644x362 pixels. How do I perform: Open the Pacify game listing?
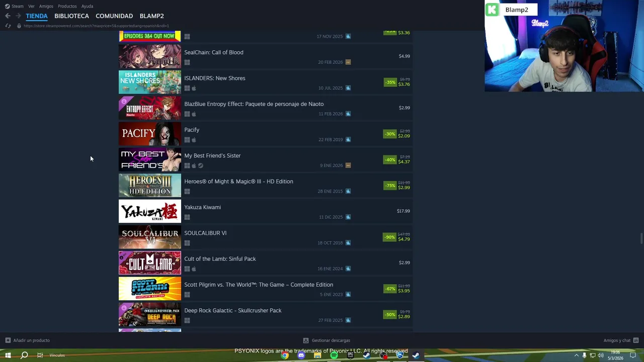tap(265, 134)
